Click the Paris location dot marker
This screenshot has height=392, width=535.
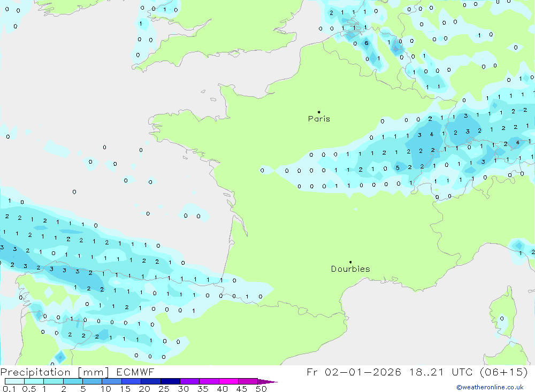(x=319, y=112)
